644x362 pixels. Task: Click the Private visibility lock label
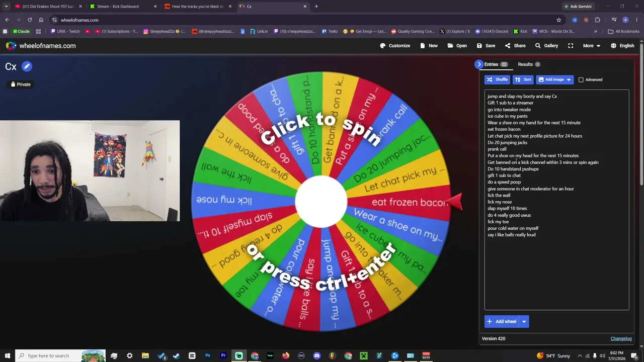[21, 84]
